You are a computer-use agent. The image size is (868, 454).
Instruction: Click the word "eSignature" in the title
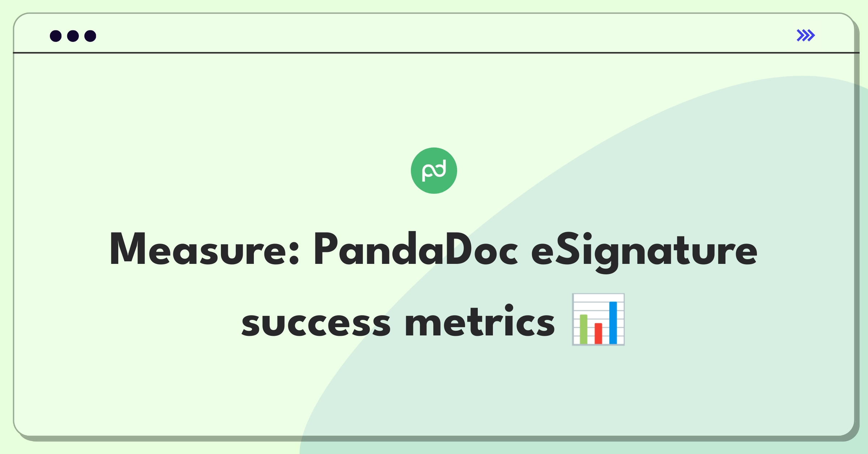644,252
